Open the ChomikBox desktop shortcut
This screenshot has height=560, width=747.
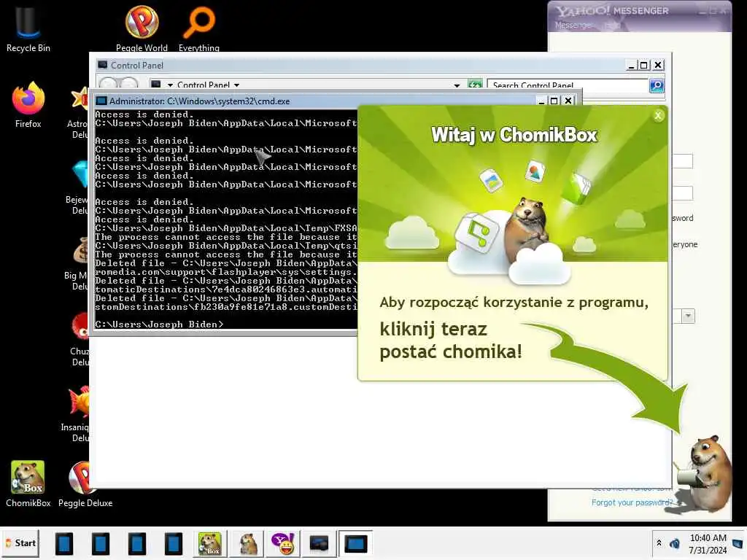[x=28, y=484]
